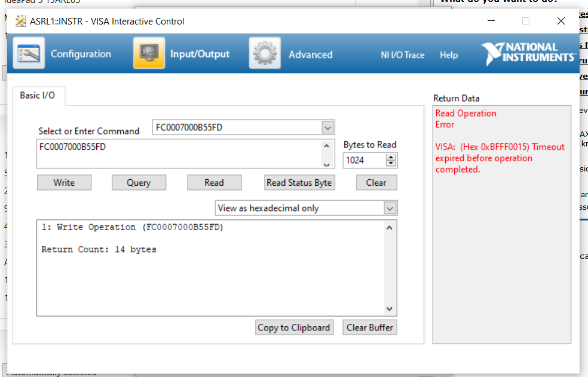The image size is (588, 377).
Task: Click the Read button
Action: click(x=214, y=183)
